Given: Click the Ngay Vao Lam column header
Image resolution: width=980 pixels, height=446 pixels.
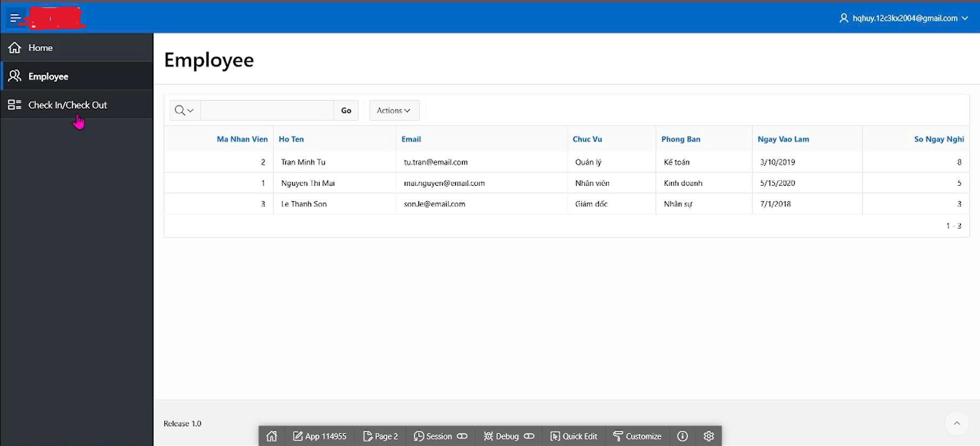Looking at the screenshot, I should 783,139.
